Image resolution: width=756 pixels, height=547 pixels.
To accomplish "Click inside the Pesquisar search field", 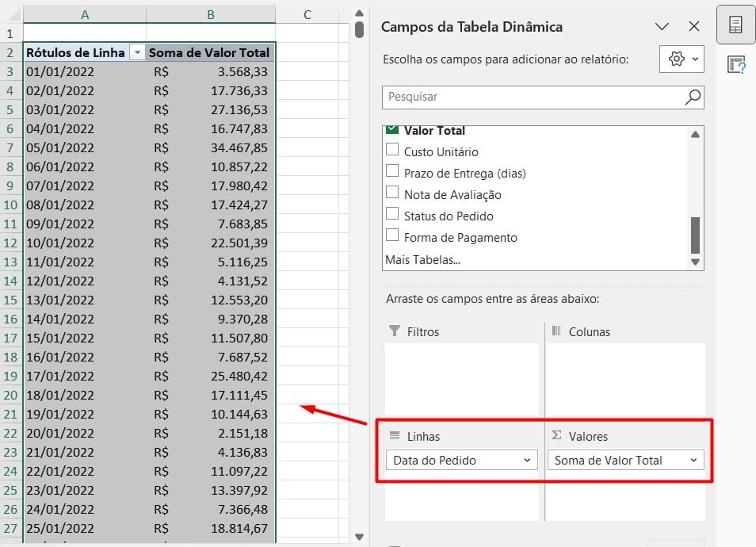I will (531, 97).
